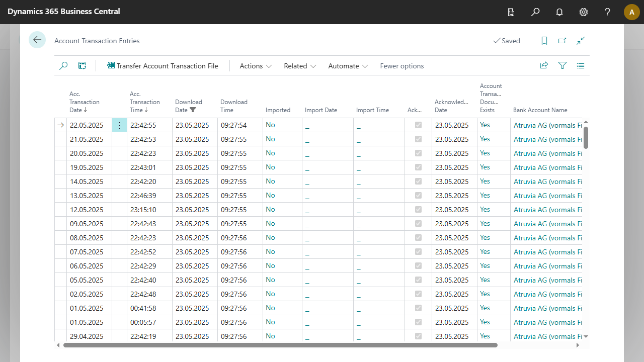The width and height of the screenshot is (644, 362).
Task: Toggle Acknowledged checkbox in the 19.05.2025 row
Action: tap(418, 167)
